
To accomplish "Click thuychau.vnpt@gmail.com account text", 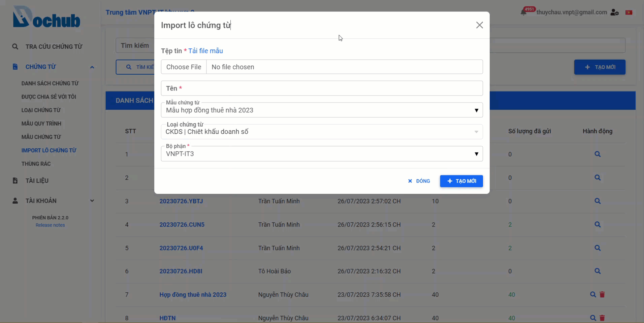I will [572, 12].
